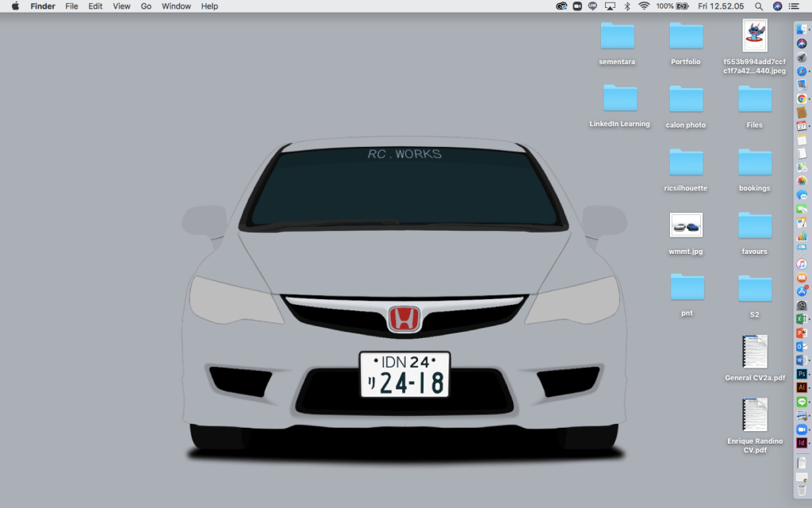
Task: Launch Adobe Illustrator from the Dock
Action: coord(801,388)
